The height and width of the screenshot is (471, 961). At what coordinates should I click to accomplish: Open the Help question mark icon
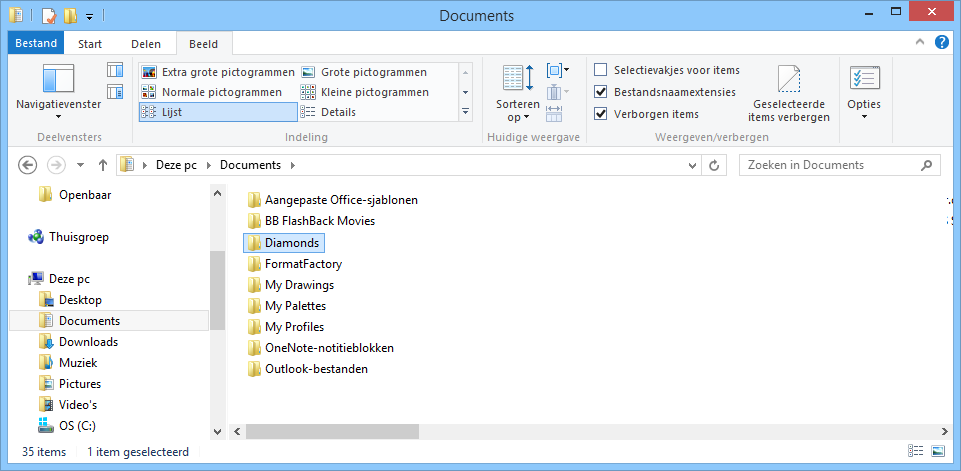(x=941, y=42)
